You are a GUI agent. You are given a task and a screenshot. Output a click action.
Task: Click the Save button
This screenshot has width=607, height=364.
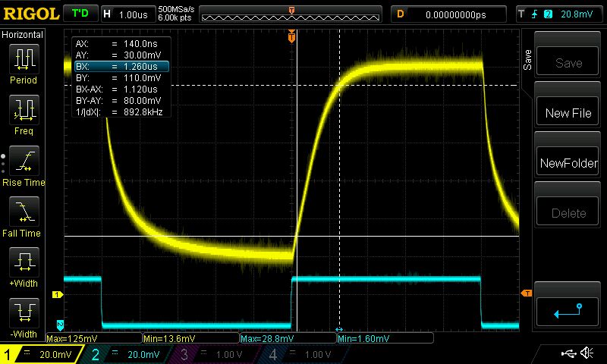click(568, 61)
